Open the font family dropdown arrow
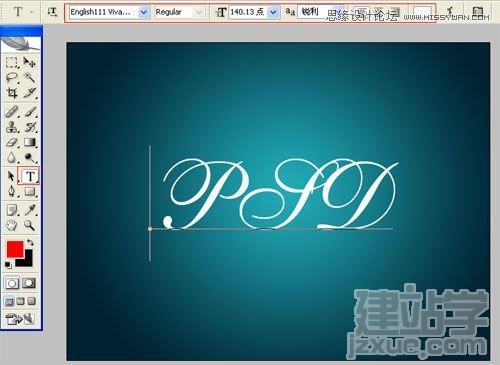 (144, 12)
